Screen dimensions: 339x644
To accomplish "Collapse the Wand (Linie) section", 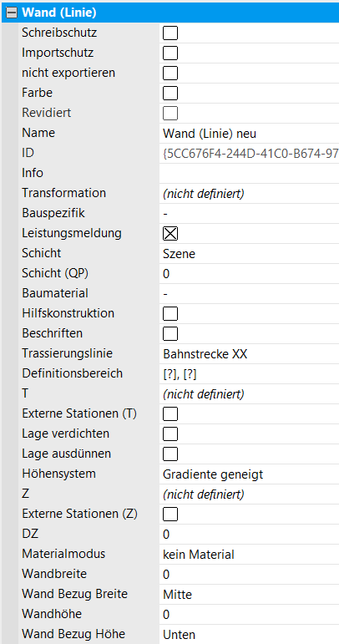I will [13, 13].
